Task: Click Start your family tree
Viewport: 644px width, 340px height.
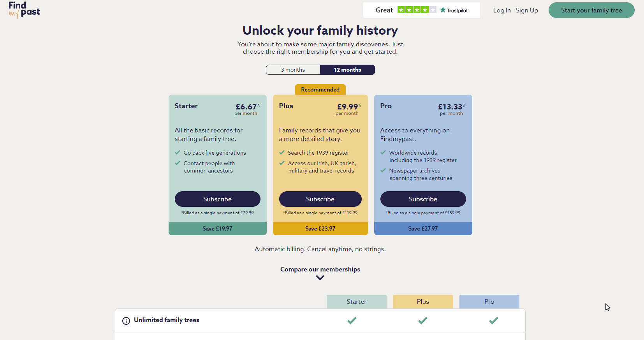Action: pos(591,10)
